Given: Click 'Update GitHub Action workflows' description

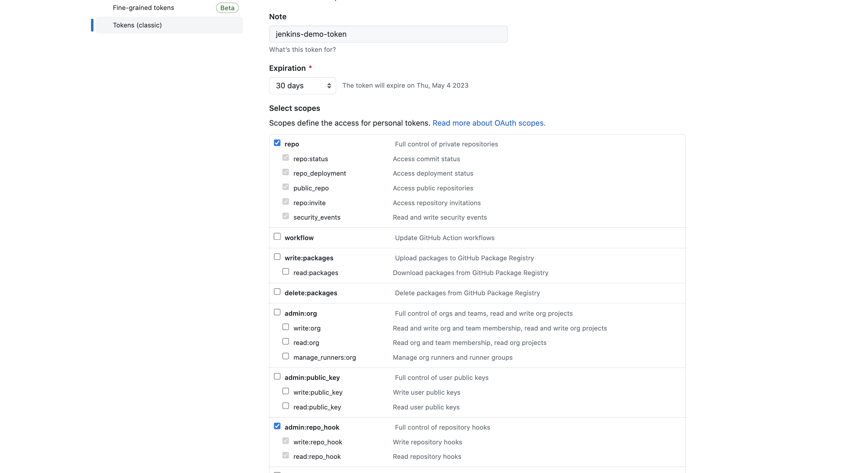Looking at the screenshot, I should (445, 238).
